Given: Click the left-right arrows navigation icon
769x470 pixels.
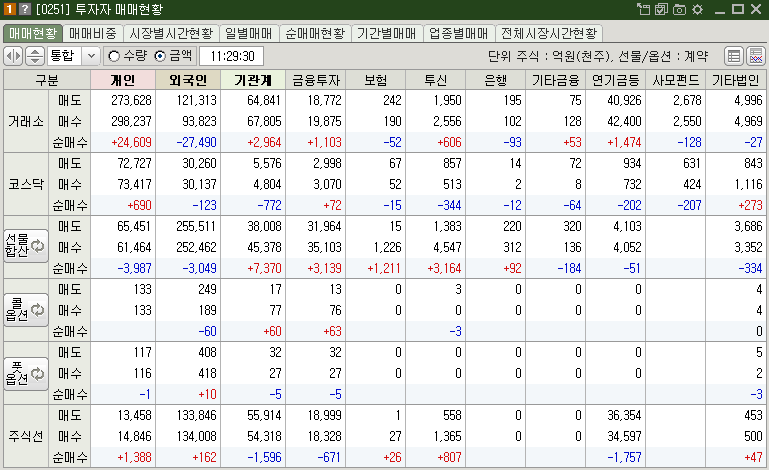Looking at the screenshot, I should 13,56.
